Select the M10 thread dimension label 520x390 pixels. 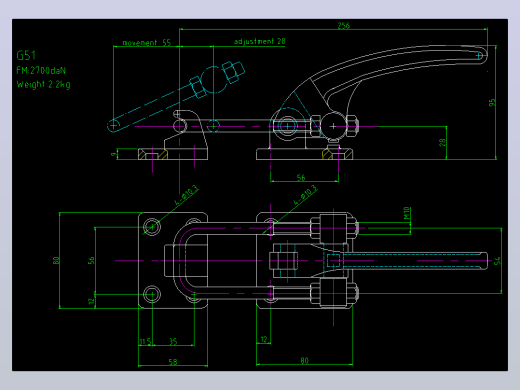(x=406, y=213)
